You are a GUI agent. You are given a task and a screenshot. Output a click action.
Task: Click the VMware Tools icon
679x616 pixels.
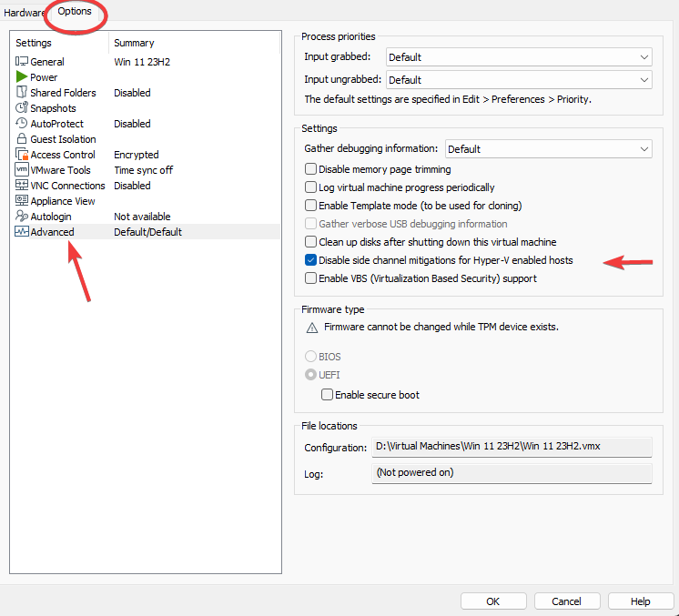coord(22,170)
